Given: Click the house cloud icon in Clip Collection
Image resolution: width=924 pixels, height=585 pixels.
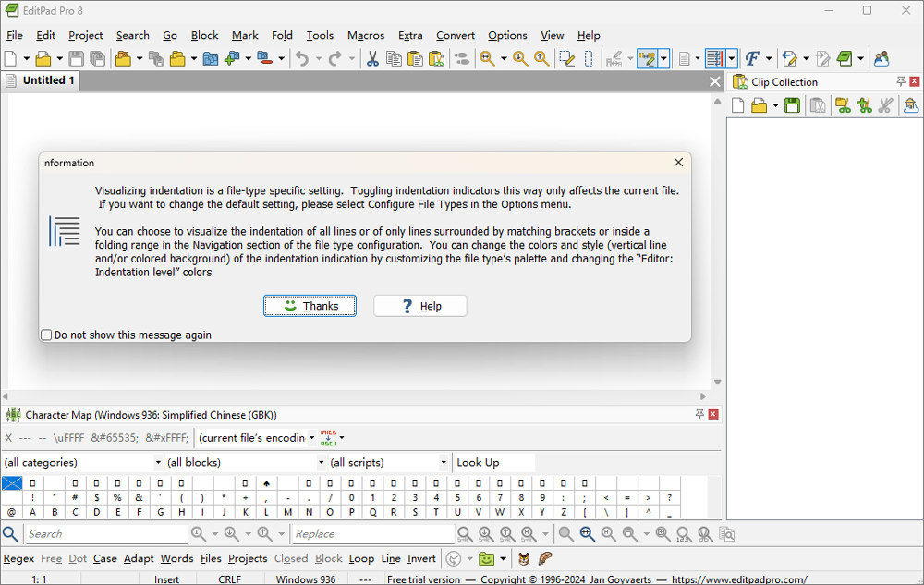Looking at the screenshot, I should click(x=910, y=105).
